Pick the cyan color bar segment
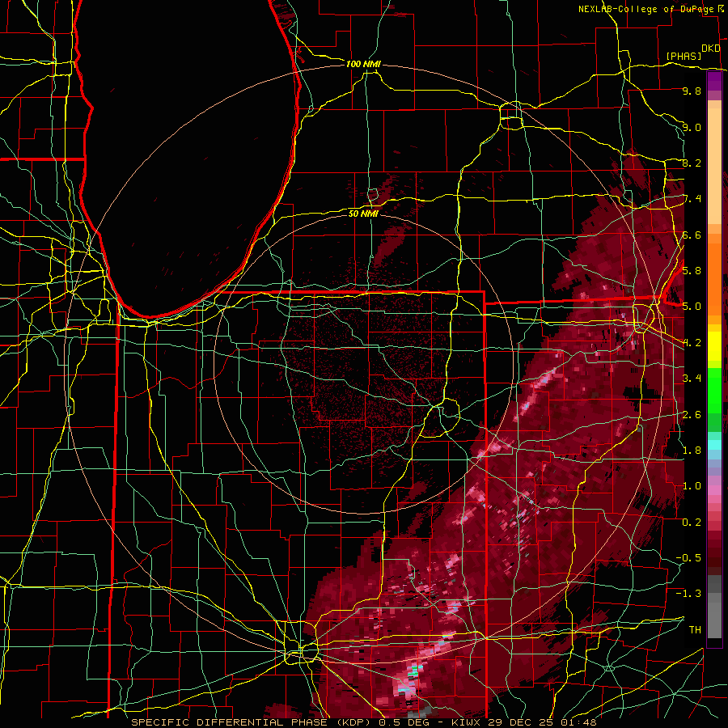728x728 pixels. click(x=714, y=445)
